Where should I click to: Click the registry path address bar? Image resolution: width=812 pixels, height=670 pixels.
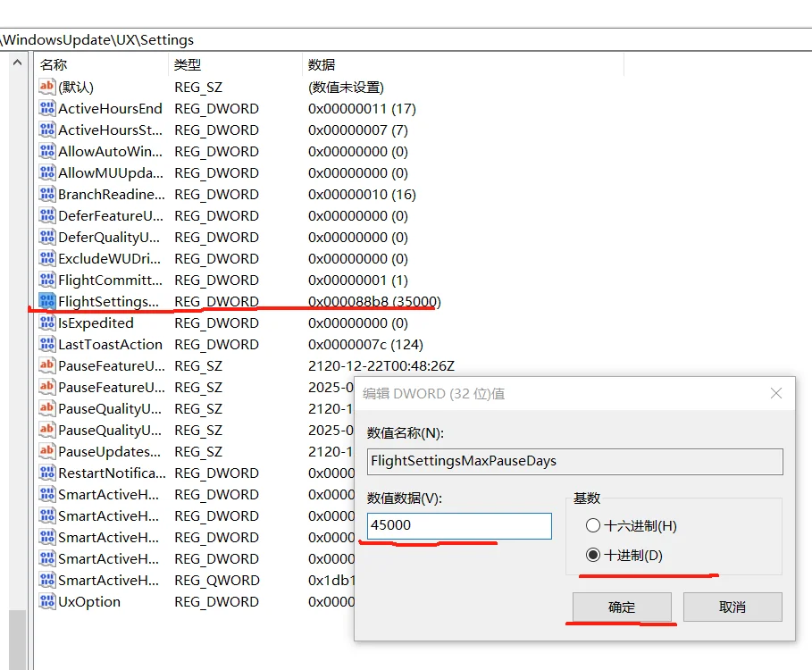point(406,40)
